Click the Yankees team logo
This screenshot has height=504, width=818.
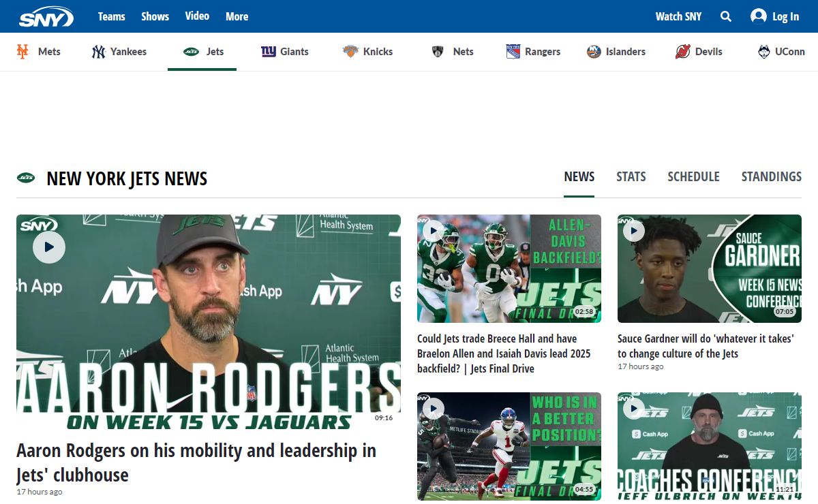[x=98, y=51]
